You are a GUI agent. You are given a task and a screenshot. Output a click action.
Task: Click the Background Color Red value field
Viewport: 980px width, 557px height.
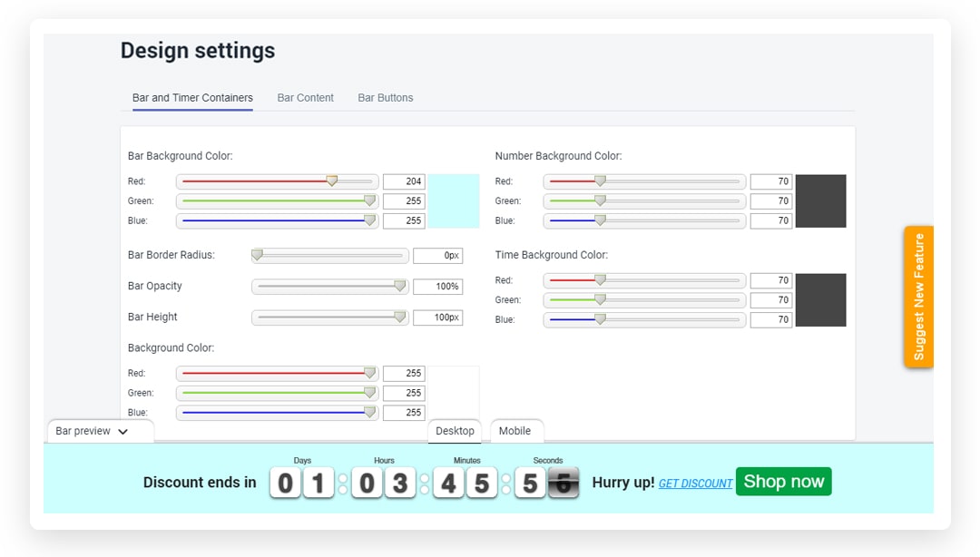(x=405, y=373)
